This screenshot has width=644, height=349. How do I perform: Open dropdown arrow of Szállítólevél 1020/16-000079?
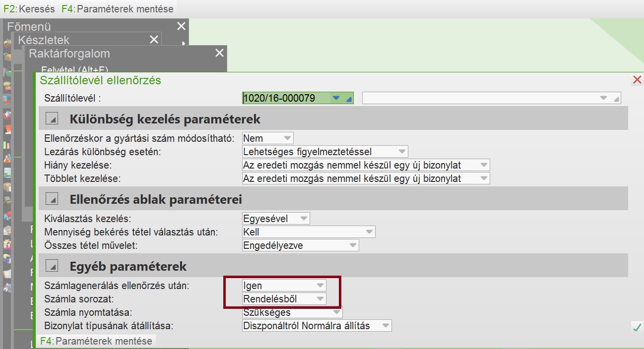tap(336, 98)
